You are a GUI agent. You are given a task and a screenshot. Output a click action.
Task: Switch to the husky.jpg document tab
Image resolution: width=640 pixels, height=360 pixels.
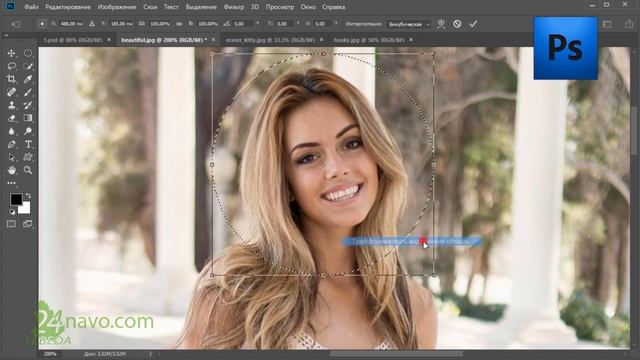[x=369, y=40]
